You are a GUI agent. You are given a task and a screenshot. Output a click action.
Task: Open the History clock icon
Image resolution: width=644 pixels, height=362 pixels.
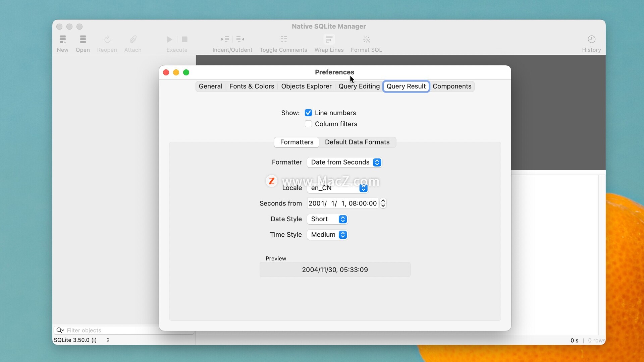tap(591, 40)
